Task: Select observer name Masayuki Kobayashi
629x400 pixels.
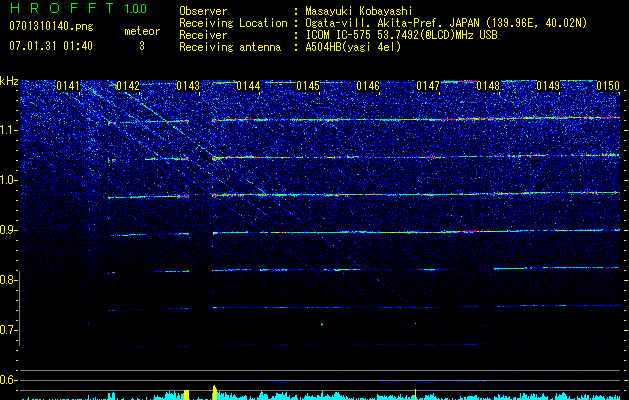Action: [x=359, y=11]
